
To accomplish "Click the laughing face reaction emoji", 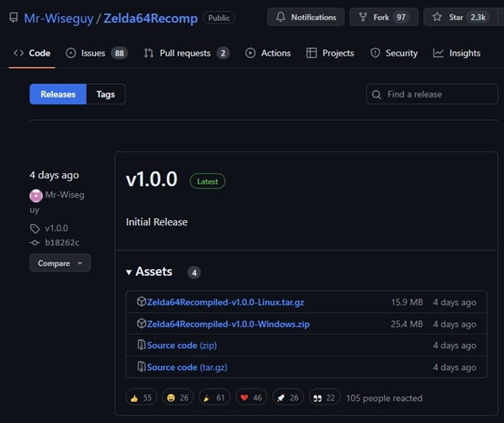I will pos(173,398).
